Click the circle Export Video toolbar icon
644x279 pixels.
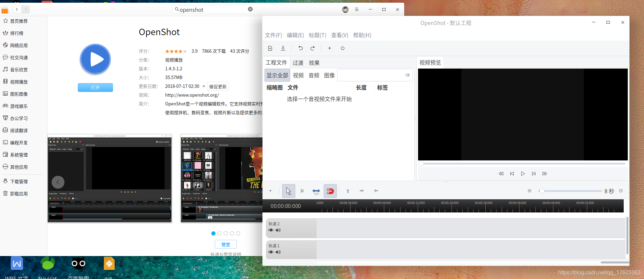coord(343,48)
